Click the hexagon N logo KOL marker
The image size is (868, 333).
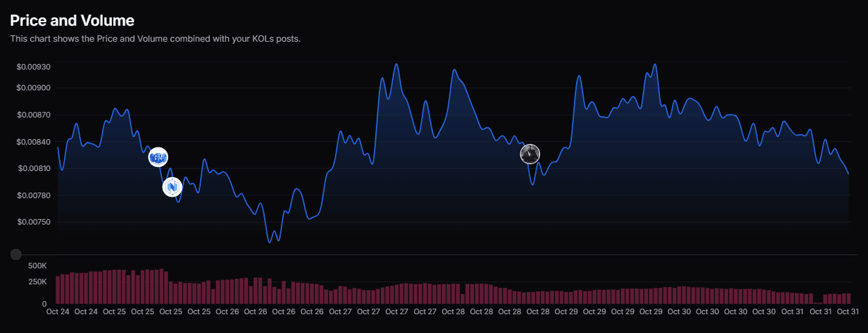tap(172, 187)
